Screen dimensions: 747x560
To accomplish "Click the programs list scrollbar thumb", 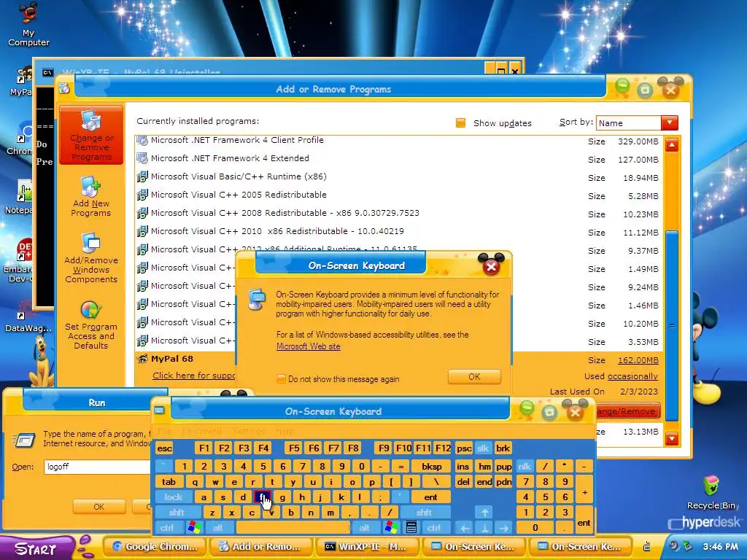I will 672,326.
